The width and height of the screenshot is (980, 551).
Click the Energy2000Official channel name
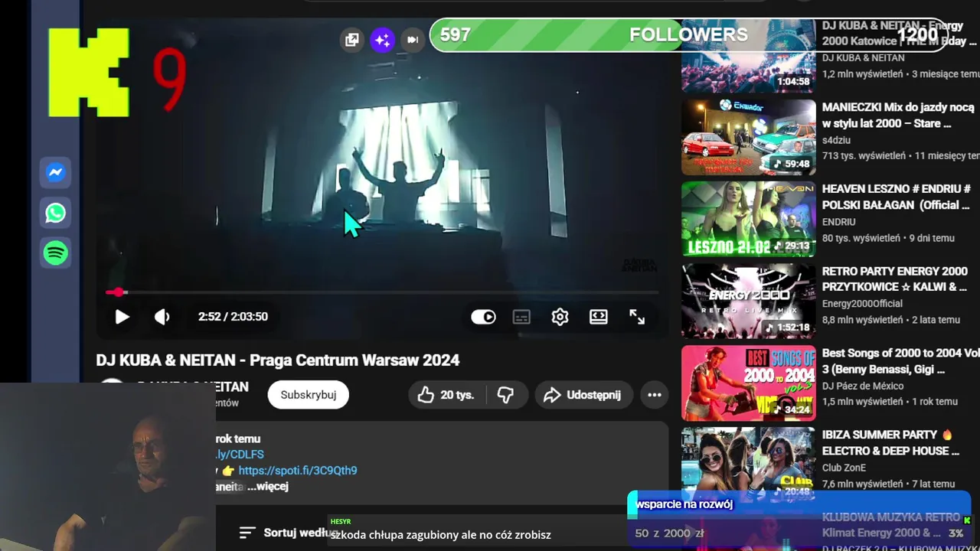863,304
